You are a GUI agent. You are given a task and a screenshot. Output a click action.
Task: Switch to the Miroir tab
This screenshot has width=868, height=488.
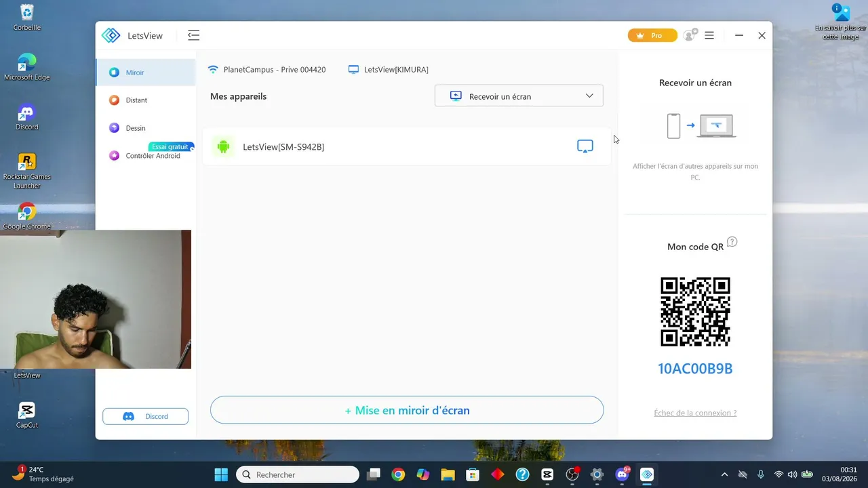click(146, 73)
